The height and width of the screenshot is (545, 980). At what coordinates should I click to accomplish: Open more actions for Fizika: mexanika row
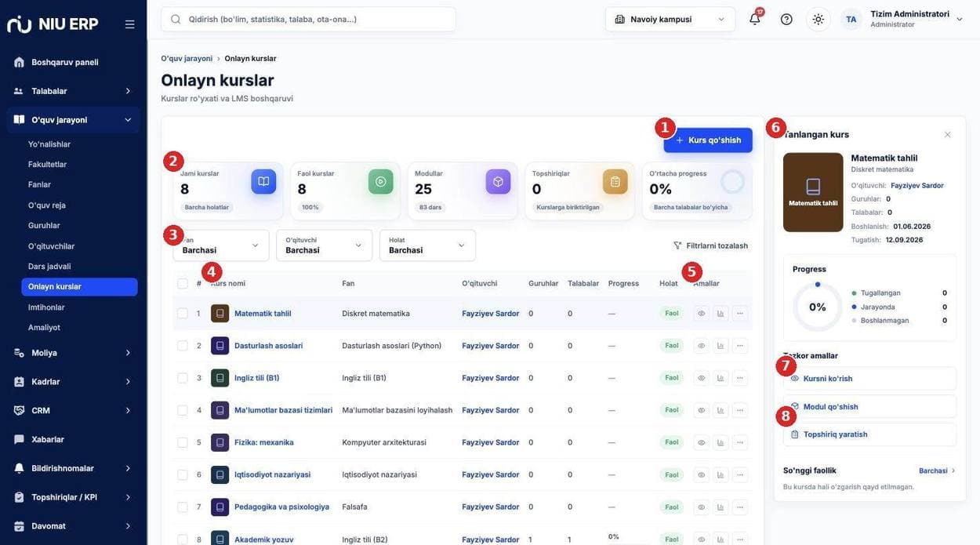740,442
